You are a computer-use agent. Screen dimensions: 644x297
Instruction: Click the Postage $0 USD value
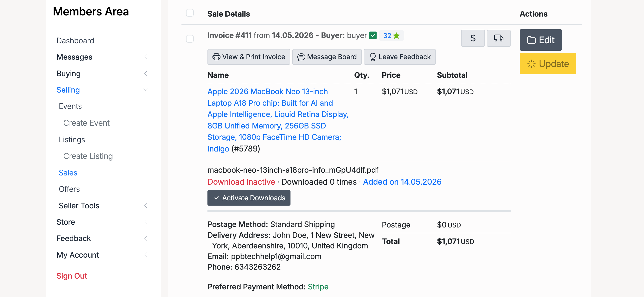[x=449, y=225]
